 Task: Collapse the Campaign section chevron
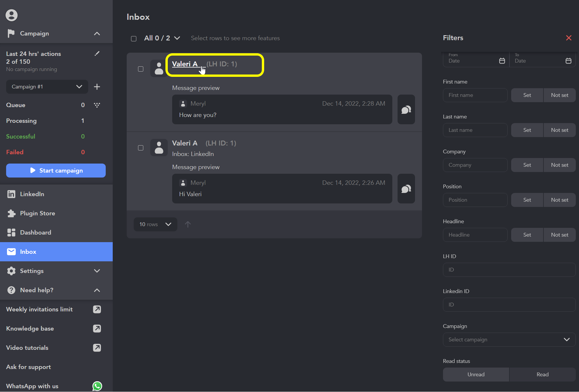point(97,33)
